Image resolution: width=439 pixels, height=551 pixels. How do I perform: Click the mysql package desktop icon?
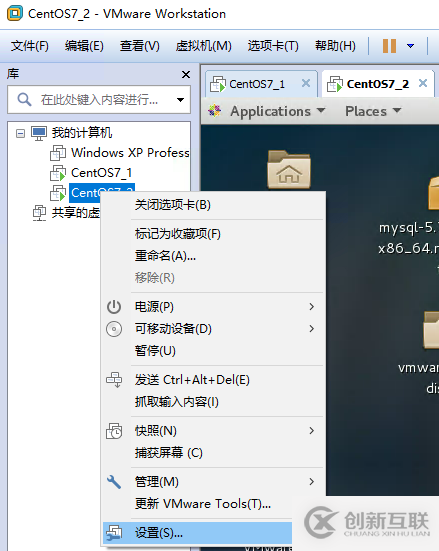click(x=434, y=193)
